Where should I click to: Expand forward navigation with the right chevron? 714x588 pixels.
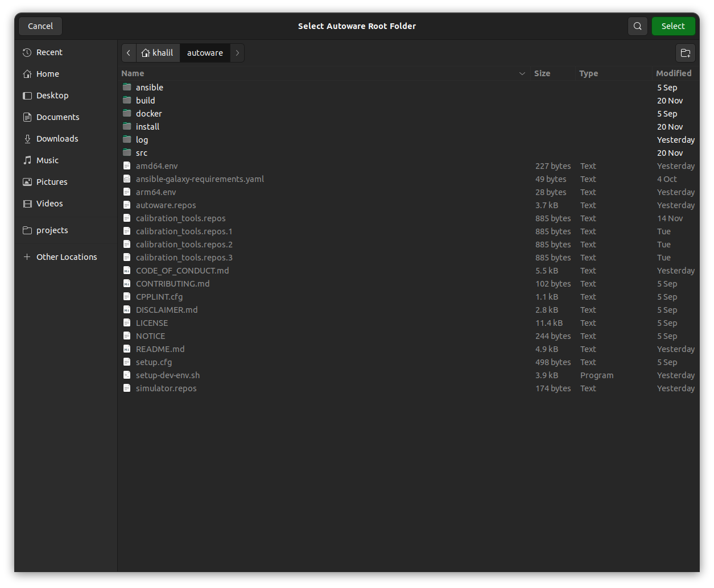click(x=237, y=52)
